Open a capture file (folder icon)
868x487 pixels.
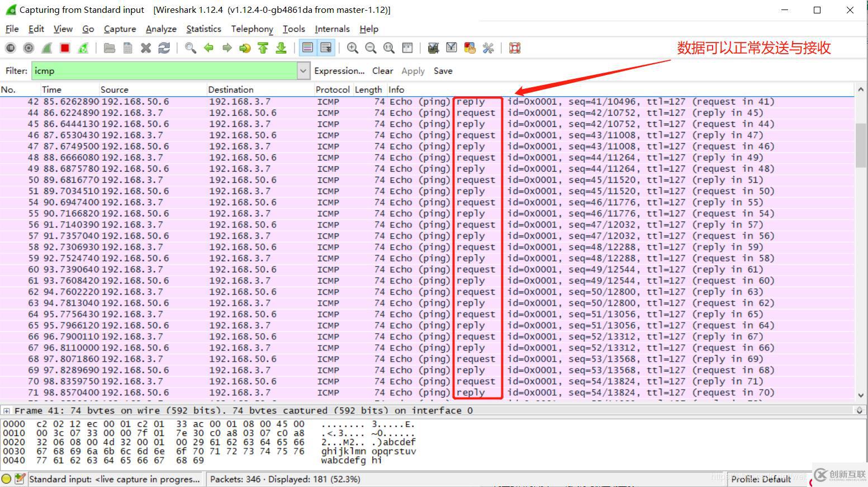click(110, 48)
